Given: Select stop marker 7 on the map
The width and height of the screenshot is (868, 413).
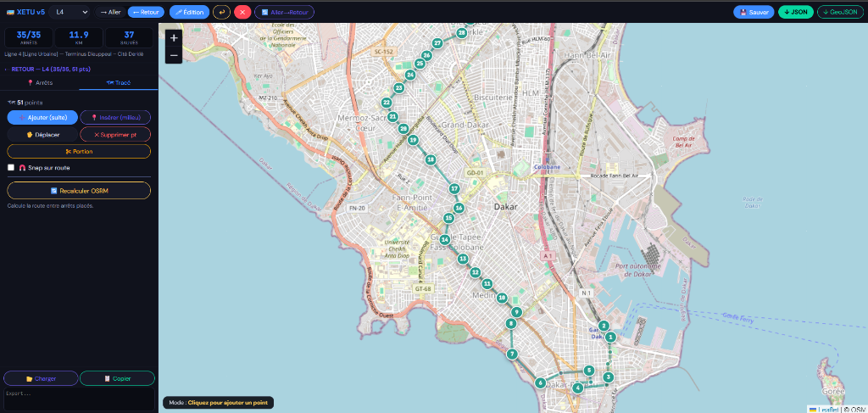Looking at the screenshot, I should (512, 354).
